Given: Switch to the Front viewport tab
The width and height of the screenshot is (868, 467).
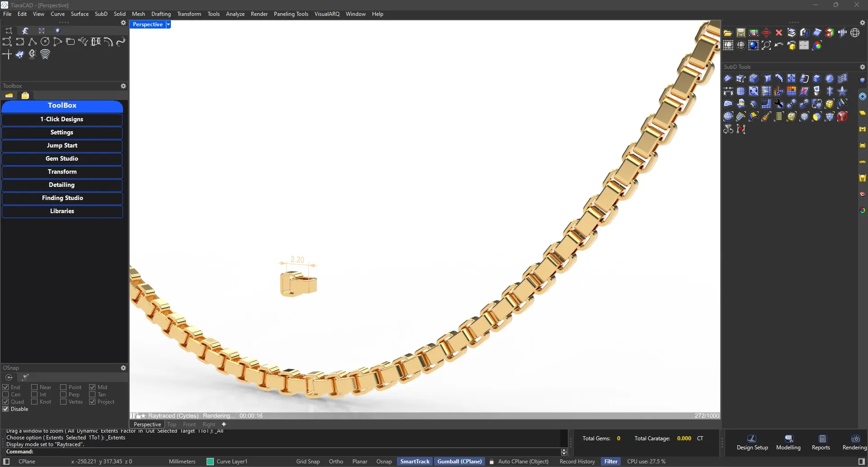Looking at the screenshot, I should tap(189, 424).
